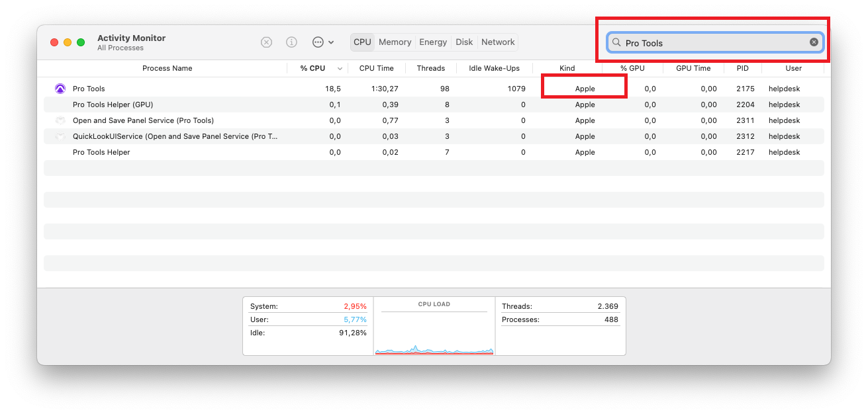
Task: Switch to the Disk tab
Action: (x=464, y=42)
